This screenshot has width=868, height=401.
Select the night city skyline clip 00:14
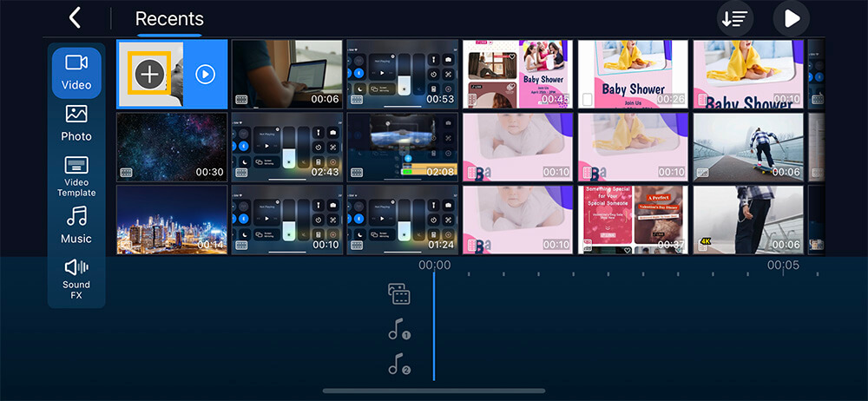[172, 220]
